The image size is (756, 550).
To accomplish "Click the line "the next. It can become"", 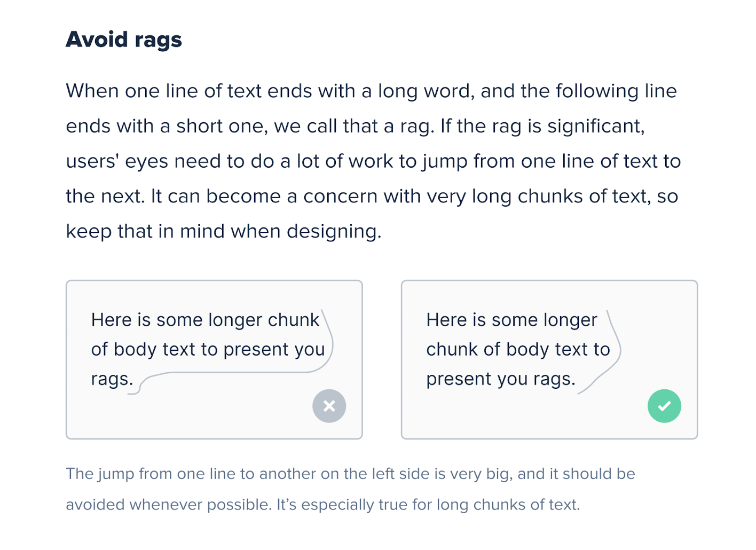I will coord(372,196).
